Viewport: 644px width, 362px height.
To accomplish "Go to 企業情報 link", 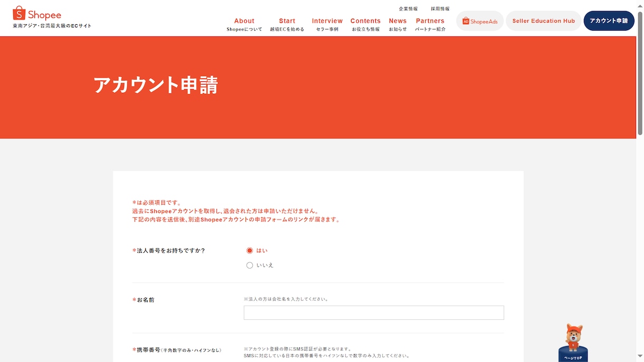I will click(408, 9).
